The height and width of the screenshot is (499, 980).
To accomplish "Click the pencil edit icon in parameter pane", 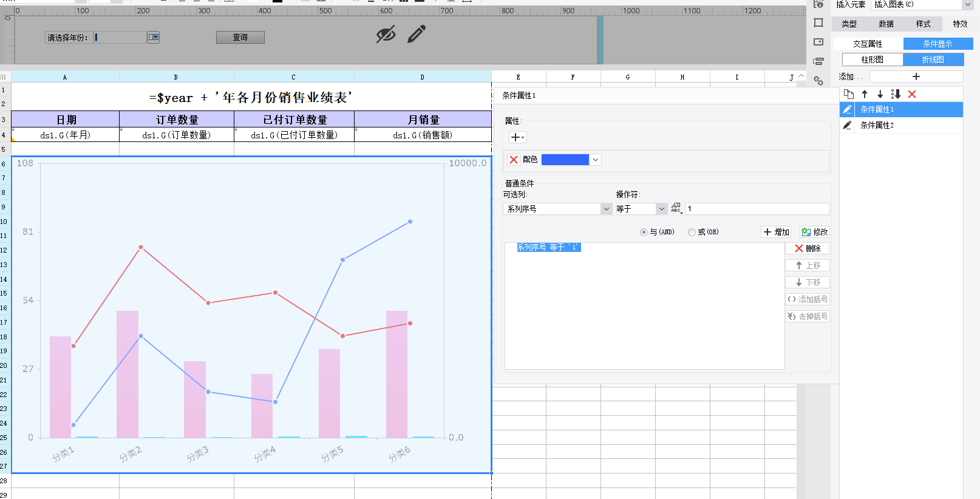I will tap(417, 34).
